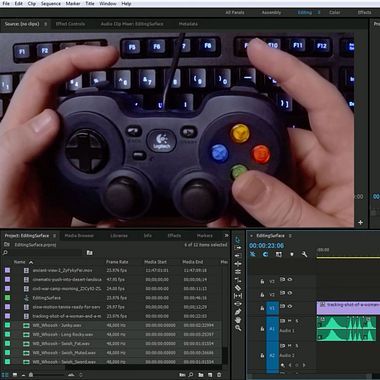Click the Media End column header

click(x=192, y=262)
